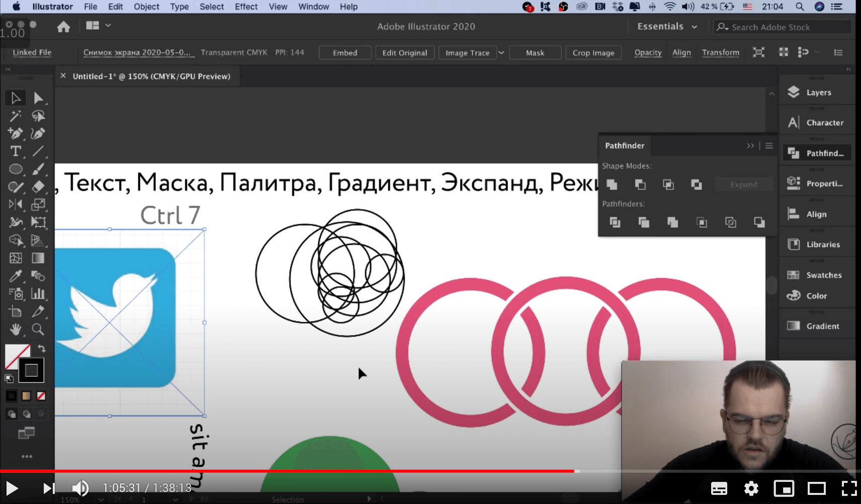Mute the video volume
Image resolution: width=861 pixels, height=504 pixels.
coord(80,488)
